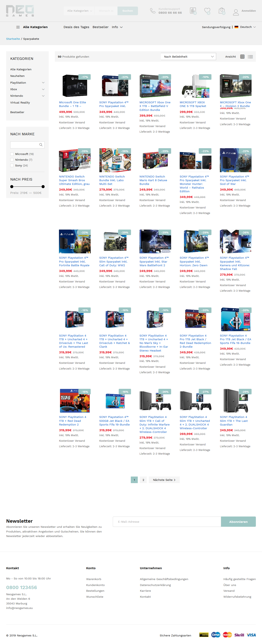Click the NEO Games logo
This screenshot has height=644, width=262.
point(20,11)
